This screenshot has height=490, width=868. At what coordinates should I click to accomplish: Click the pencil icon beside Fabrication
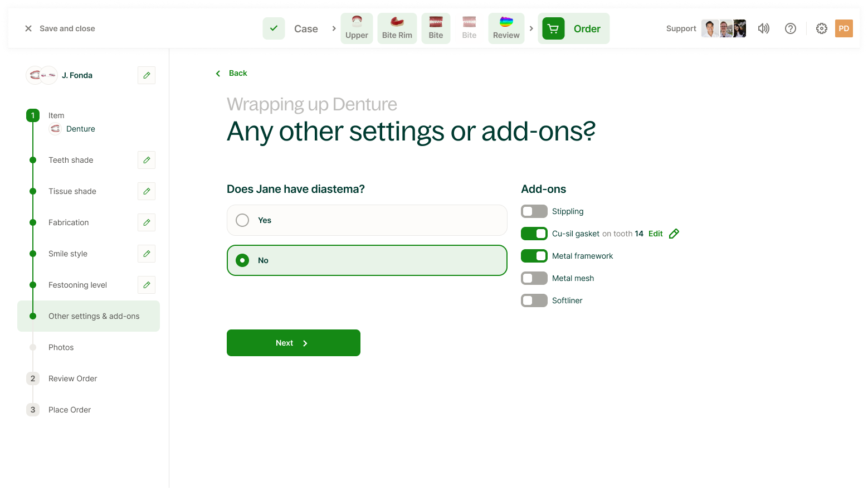pyautogui.click(x=147, y=222)
